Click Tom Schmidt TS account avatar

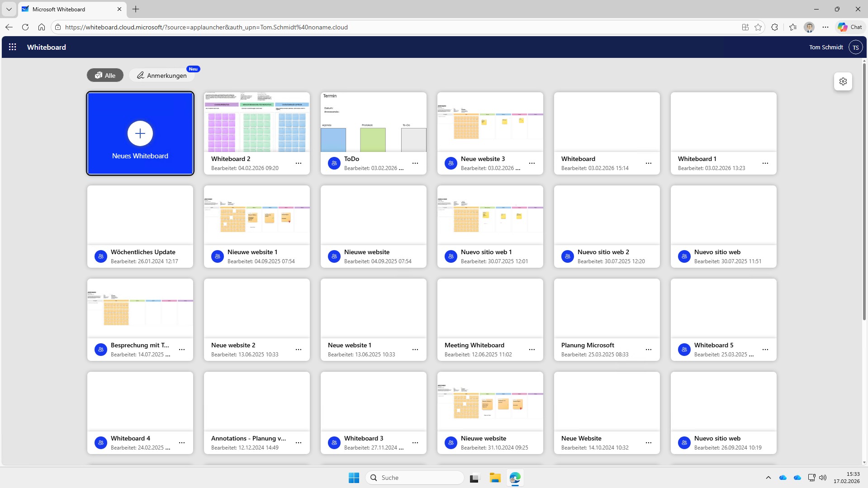(855, 47)
